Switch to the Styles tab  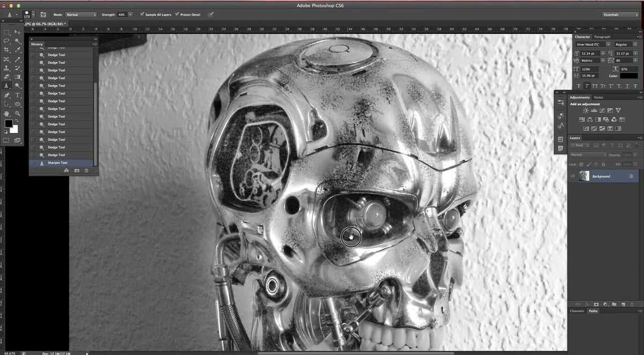point(598,98)
